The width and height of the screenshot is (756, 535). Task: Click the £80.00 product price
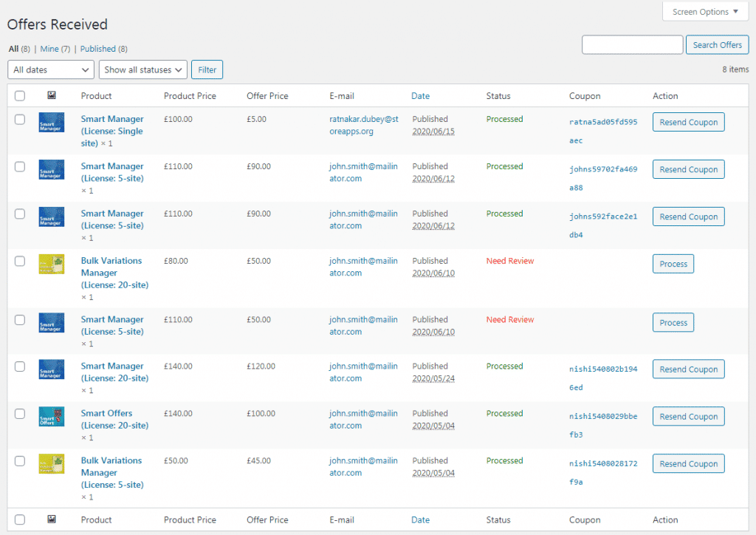(176, 261)
